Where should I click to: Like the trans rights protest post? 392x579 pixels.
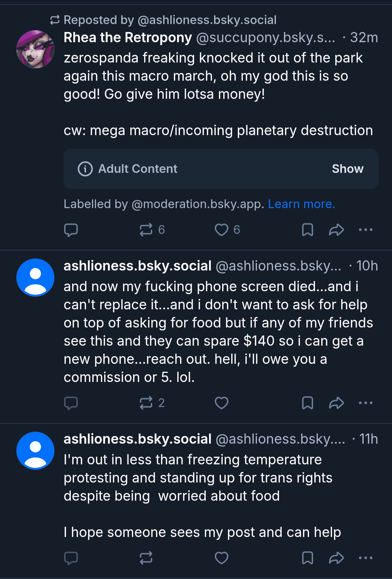point(221,558)
